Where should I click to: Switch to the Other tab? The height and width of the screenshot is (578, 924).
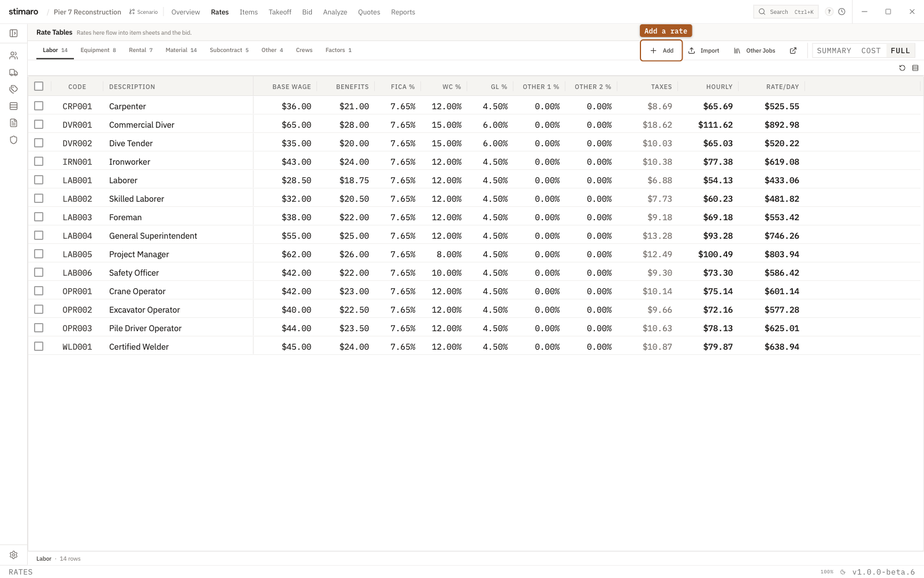[x=272, y=50]
